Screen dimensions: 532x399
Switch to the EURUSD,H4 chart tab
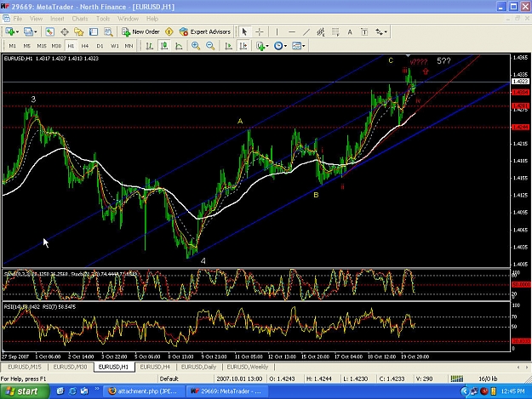coord(155,368)
